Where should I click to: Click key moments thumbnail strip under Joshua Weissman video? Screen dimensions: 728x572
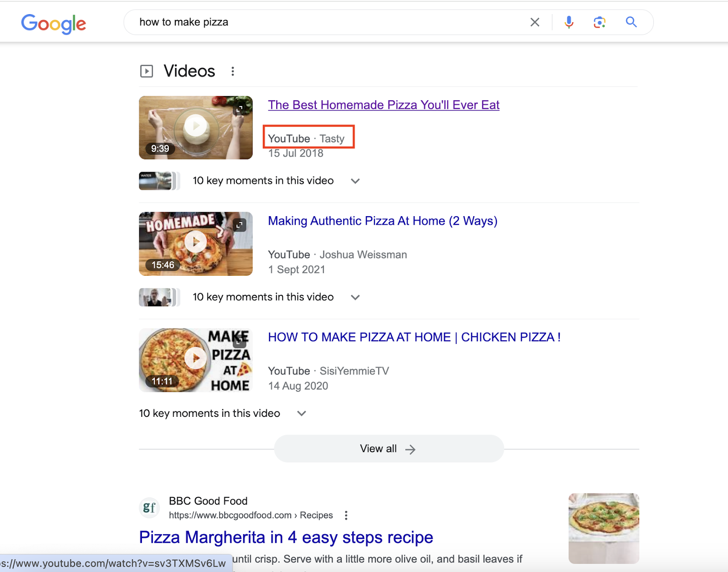pyautogui.click(x=159, y=297)
